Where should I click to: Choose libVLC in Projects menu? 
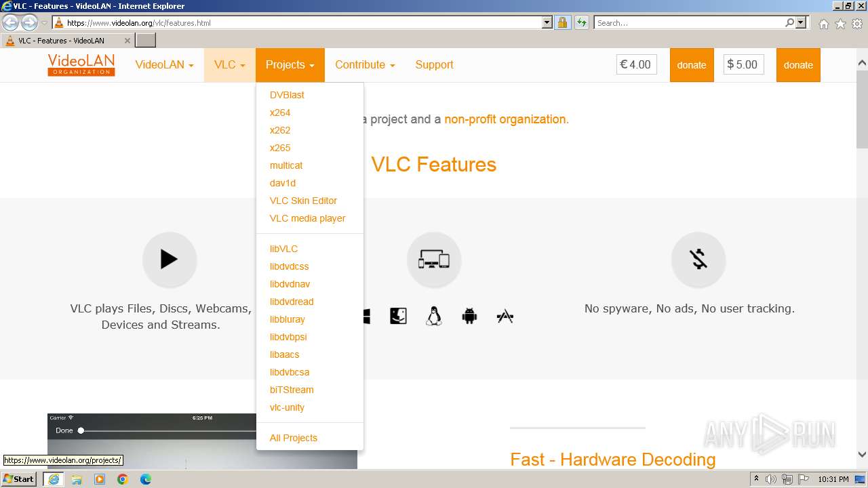(x=283, y=249)
